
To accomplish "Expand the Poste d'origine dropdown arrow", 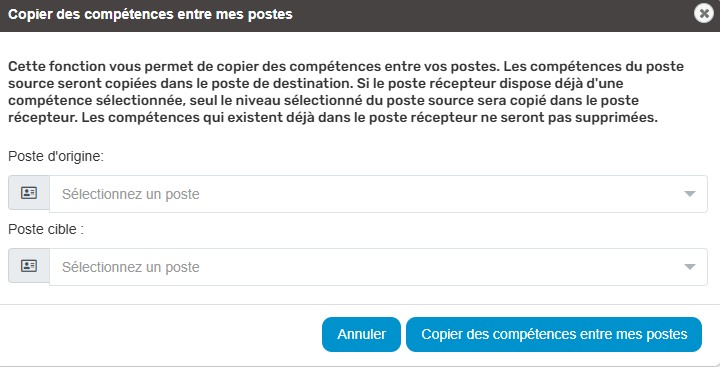I will click(690, 194).
